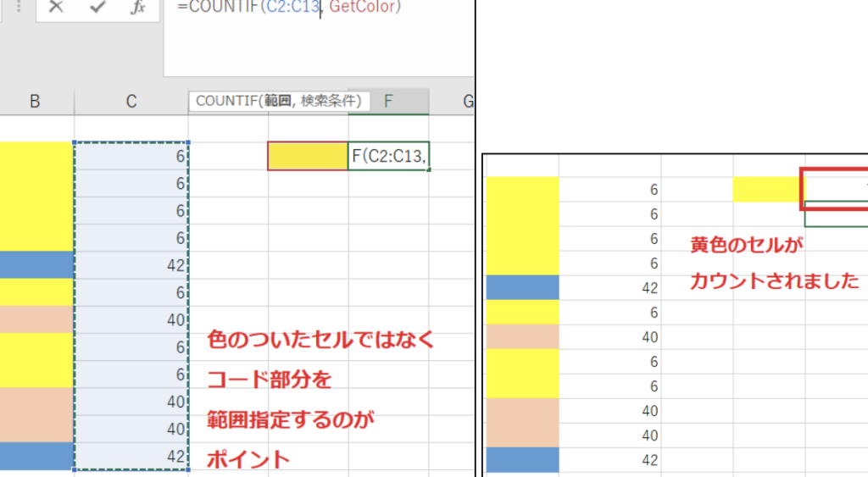The height and width of the screenshot is (477, 868).
Task: Click the red-outlined result cell on right
Action: pos(835,189)
